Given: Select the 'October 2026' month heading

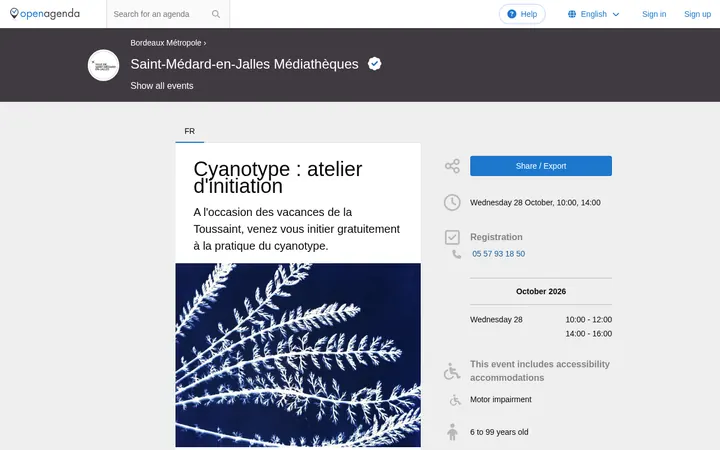Looking at the screenshot, I should click(540, 292).
